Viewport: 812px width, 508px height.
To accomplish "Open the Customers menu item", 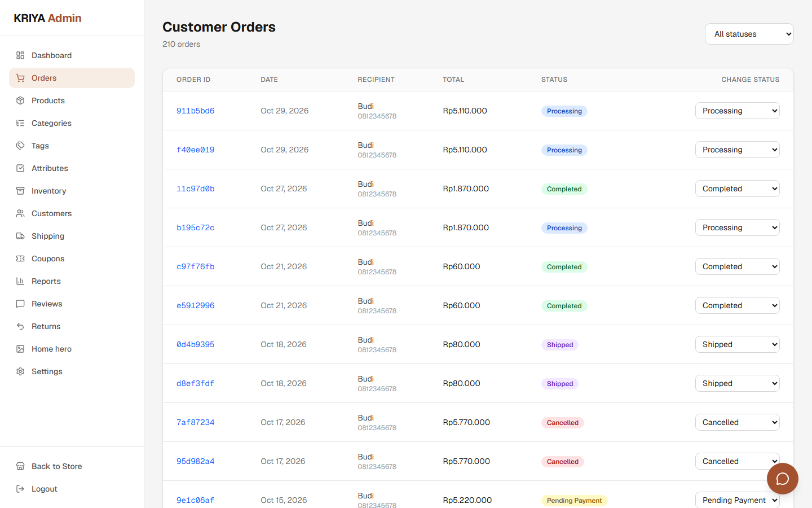I will [72, 213].
